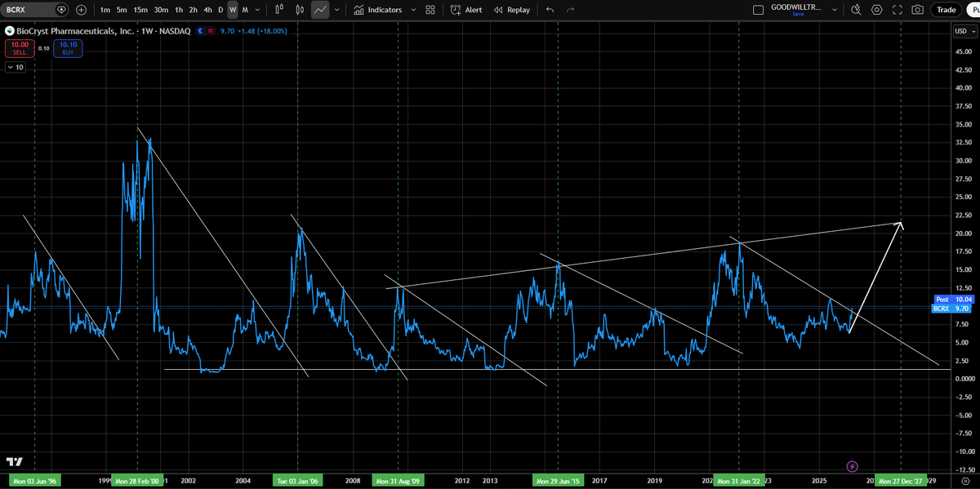
Task: Select the chart layout square icon
Action: click(x=756, y=10)
